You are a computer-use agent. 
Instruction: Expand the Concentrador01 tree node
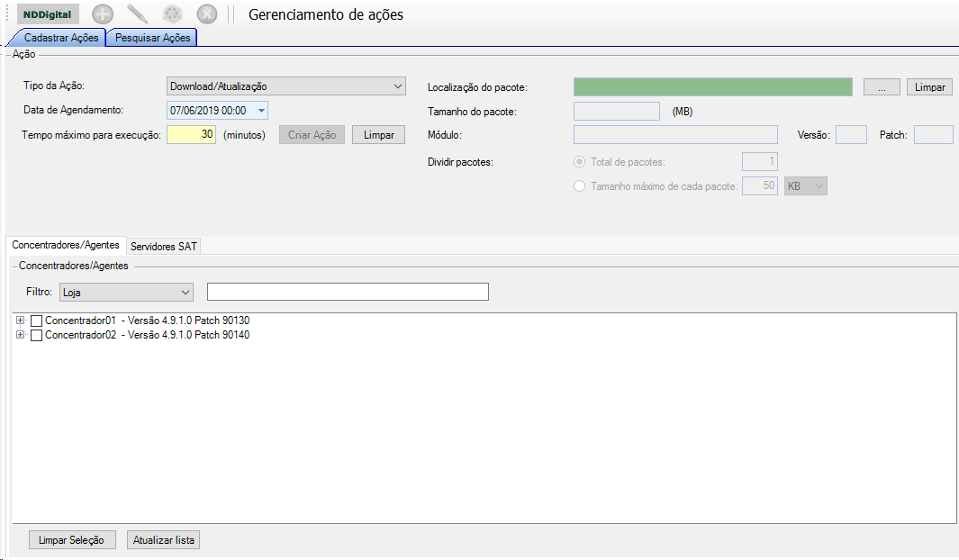pos(20,321)
